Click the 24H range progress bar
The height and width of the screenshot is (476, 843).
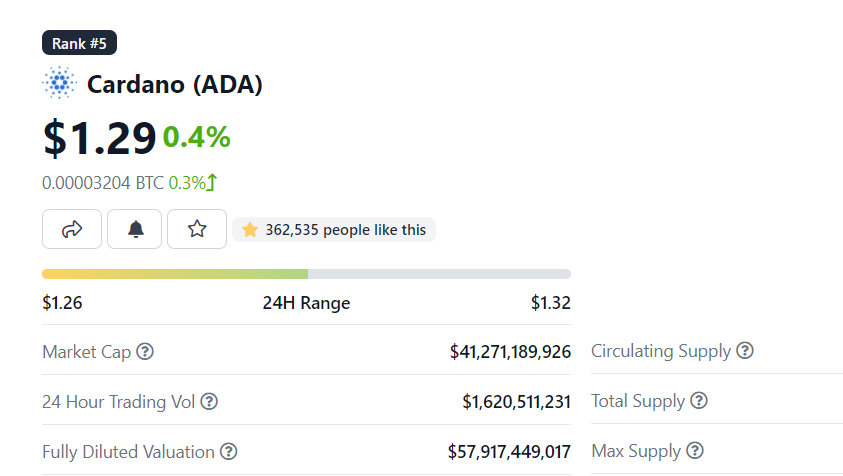click(306, 274)
